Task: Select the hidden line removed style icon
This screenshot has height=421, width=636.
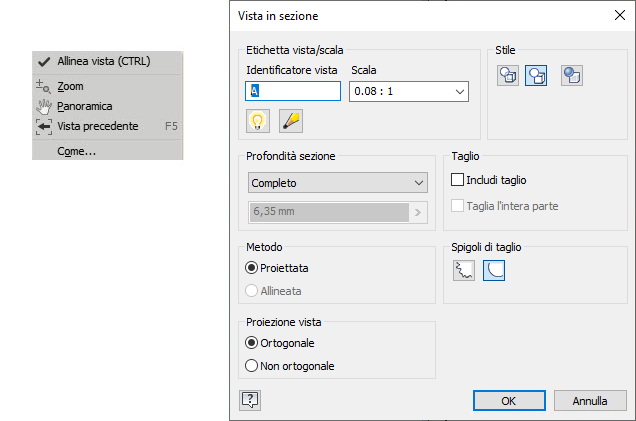Action: pyautogui.click(x=535, y=75)
